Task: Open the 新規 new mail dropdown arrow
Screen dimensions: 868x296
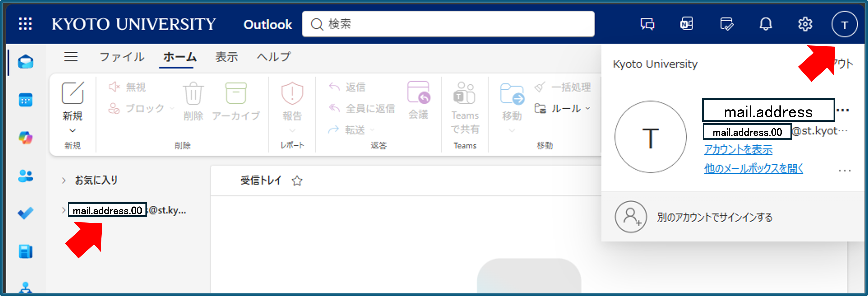Action: tap(72, 131)
